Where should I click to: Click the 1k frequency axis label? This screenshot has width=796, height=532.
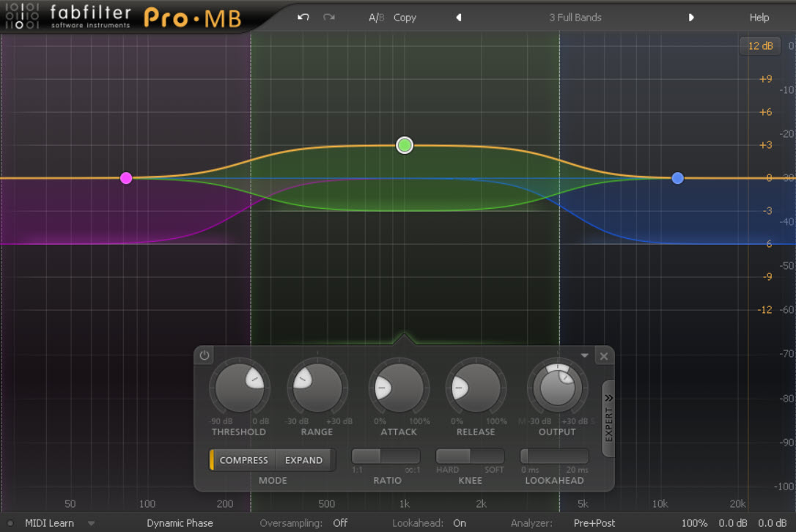[x=404, y=503]
